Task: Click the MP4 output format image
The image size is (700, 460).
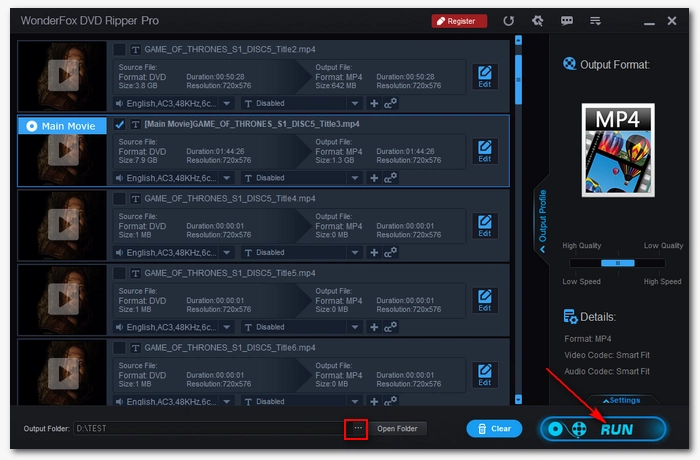Action: click(618, 150)
